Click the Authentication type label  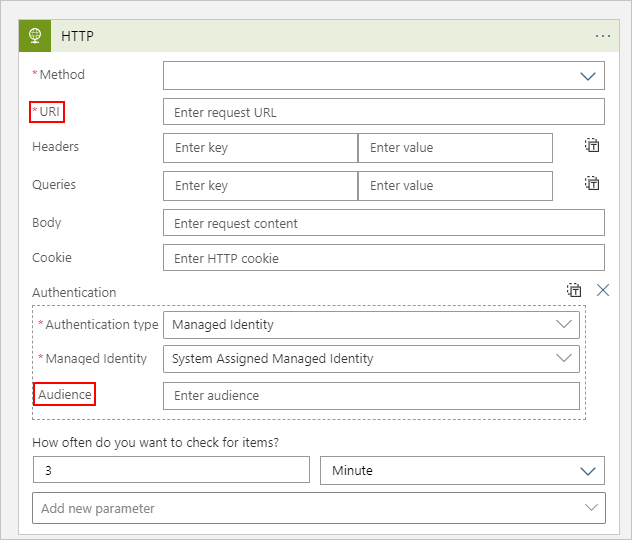(x=102, y=324)
